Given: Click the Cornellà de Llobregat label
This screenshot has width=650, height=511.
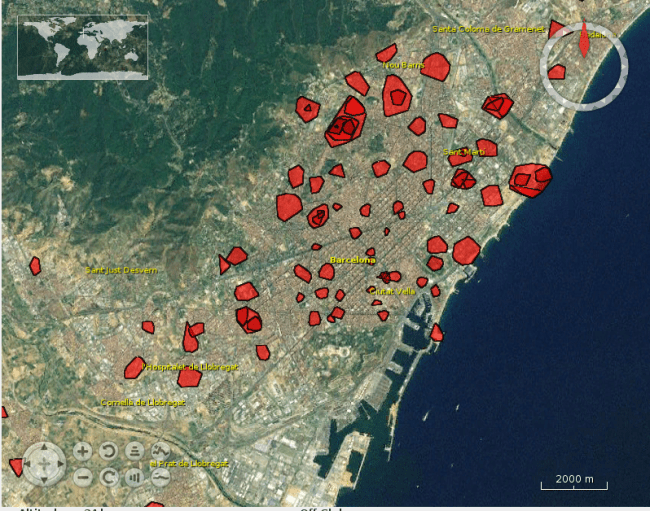Looking at the screenshot, I should pyautogui.click(x=143, y=402).
